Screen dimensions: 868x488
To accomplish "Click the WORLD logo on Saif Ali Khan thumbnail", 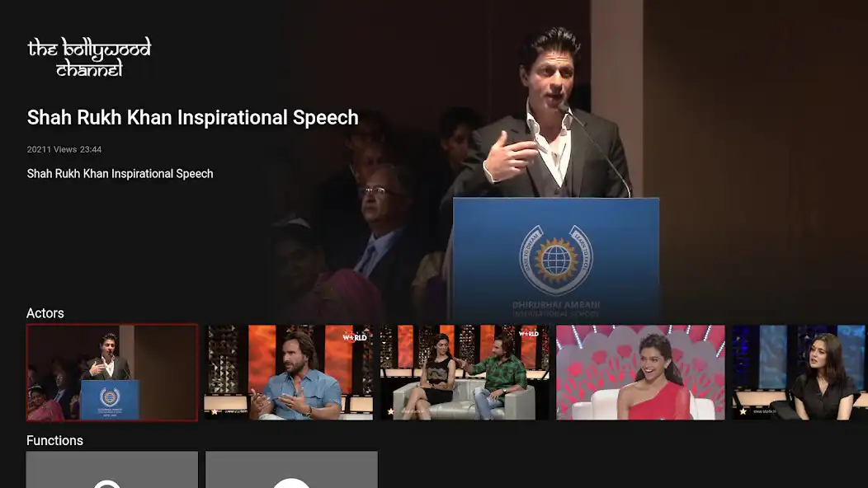I will 355,336.
